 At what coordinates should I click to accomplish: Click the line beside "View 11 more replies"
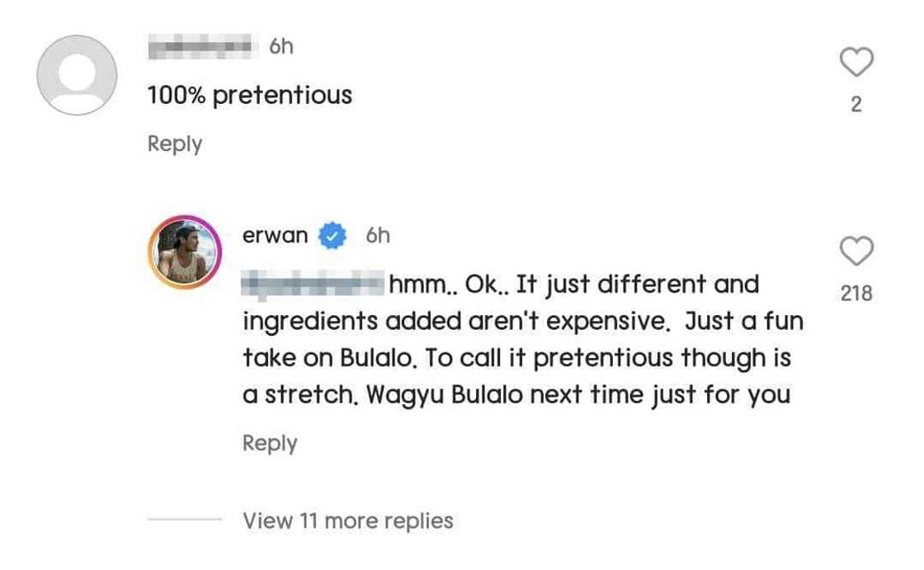tap(184, 521)
